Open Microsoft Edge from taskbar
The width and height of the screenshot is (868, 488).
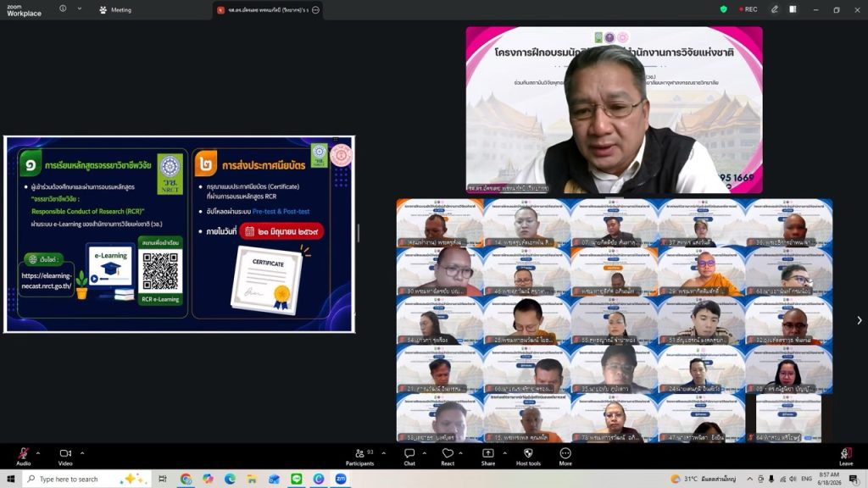click(x=230, y=479)
